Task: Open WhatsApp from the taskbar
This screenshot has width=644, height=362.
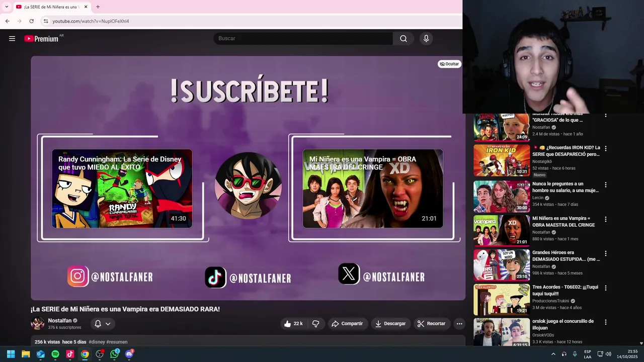Action: [115, 354]
